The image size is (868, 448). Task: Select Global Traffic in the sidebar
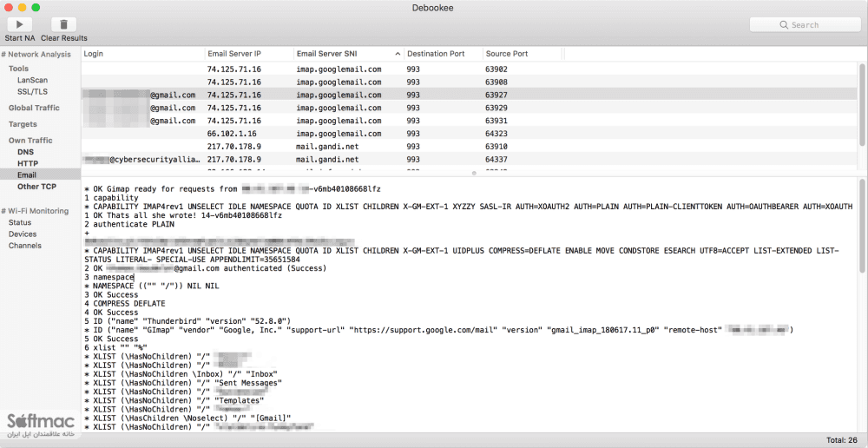click(x=34, y=108)
